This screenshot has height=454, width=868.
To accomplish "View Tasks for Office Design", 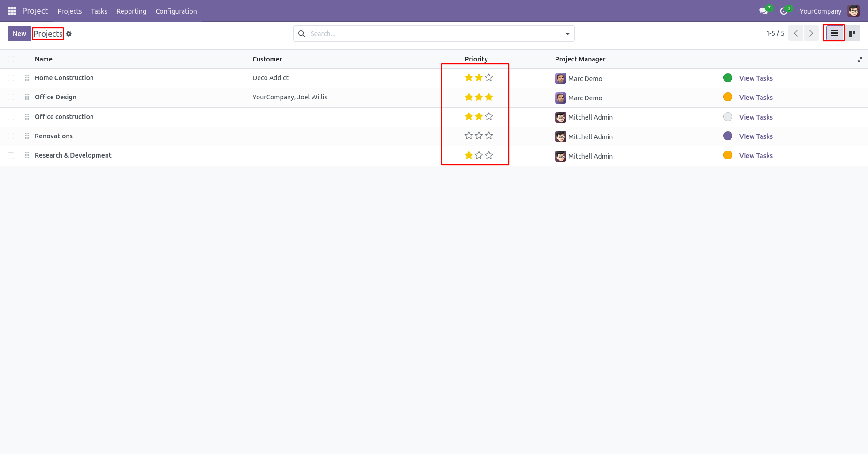I will click(x=756, y=98).
